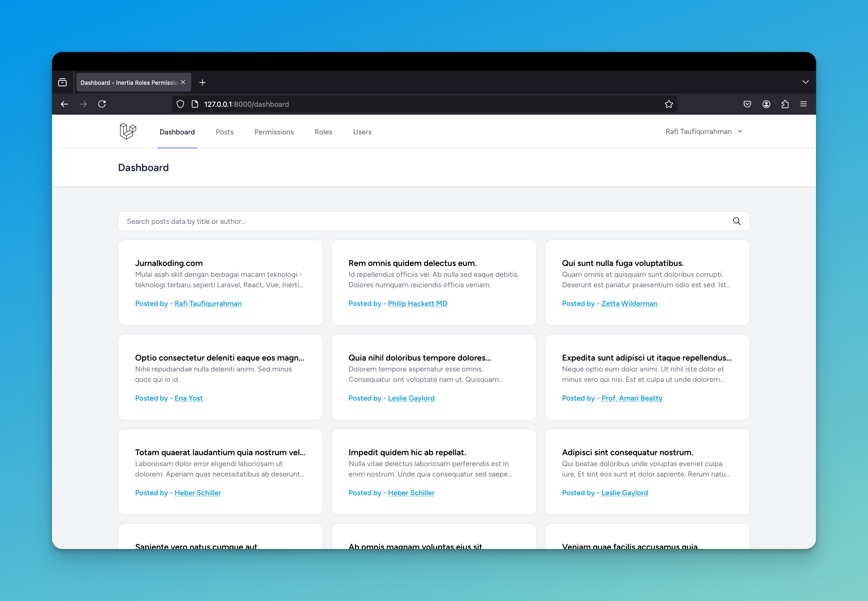The width and height of the screenshot is (868, 601).
Task: Click the Rem omnis quidem delectus eum title
Action: pyautogui.click(x=412, y=263)
